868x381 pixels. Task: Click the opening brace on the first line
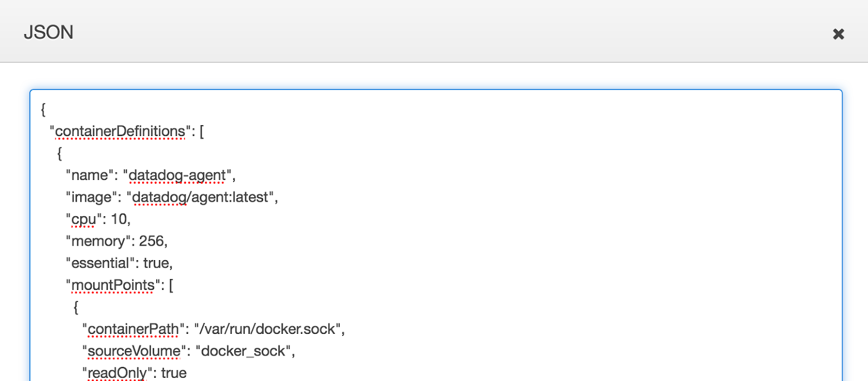(x=43, y=109)
